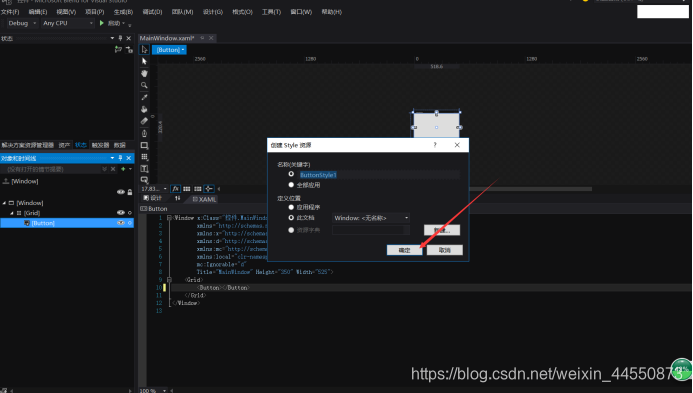Click the 新建... button
693x393 pixels.
pos(442,230)
